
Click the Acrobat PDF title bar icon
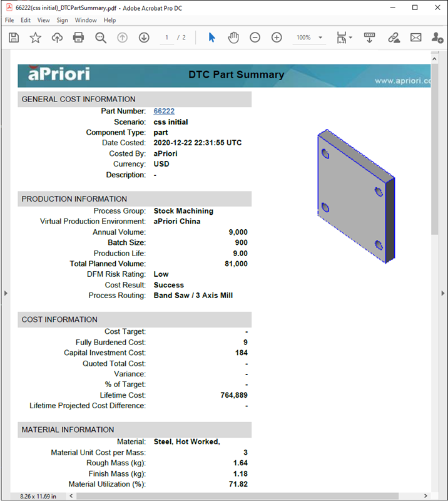[x=9, y=8]
